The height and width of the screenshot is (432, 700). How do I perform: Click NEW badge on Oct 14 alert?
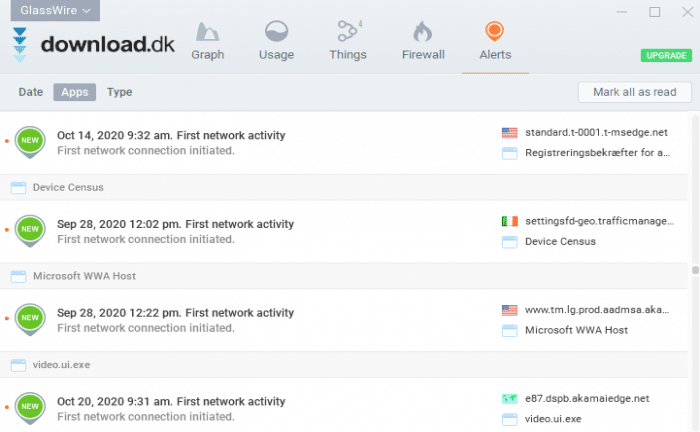[31, 142]
